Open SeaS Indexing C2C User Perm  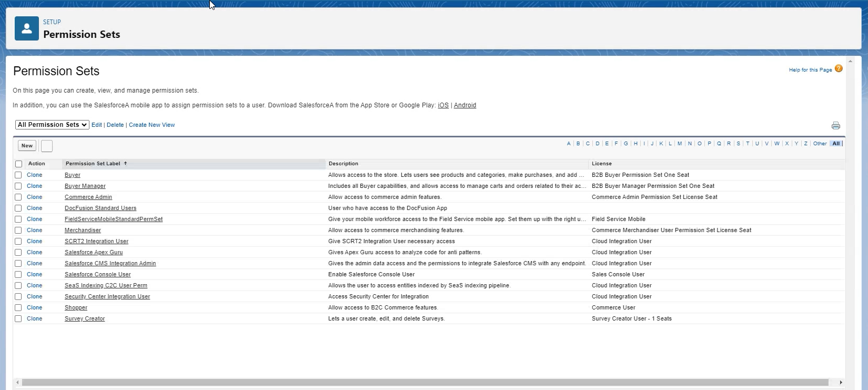tap(106, 285)
